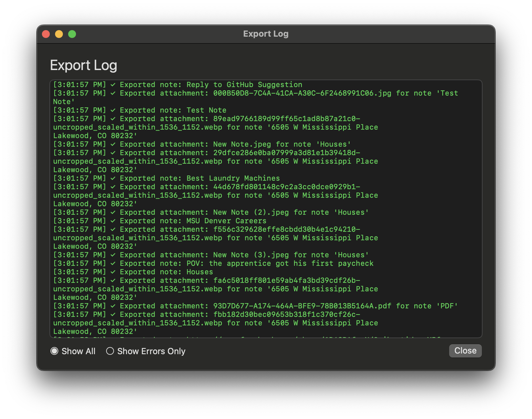This screenshot has height=419, width=532.
Task: Click the log line 'MSU Denver Careers'
Action: 160,221
